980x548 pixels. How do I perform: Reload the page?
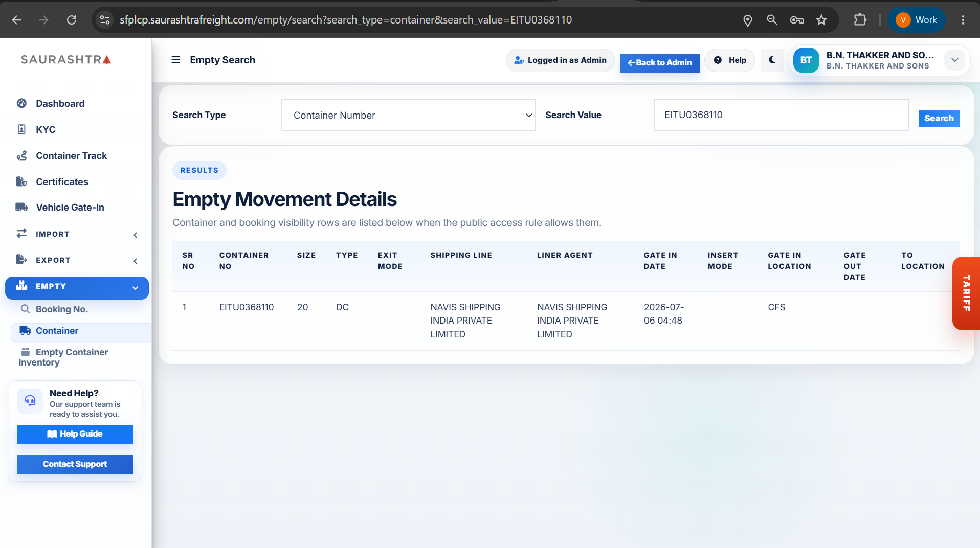click(x=72, y=20)
